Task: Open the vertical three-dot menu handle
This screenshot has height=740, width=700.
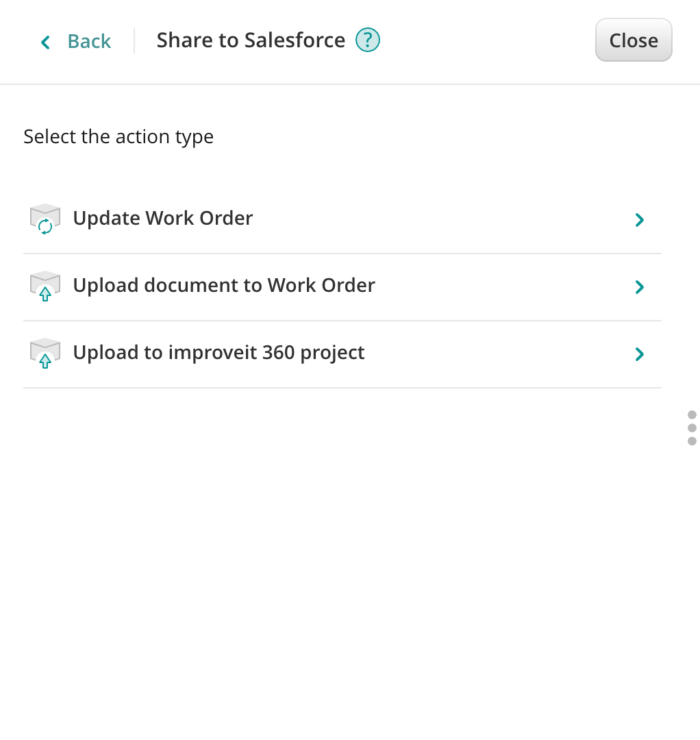Action: [692, 428]
